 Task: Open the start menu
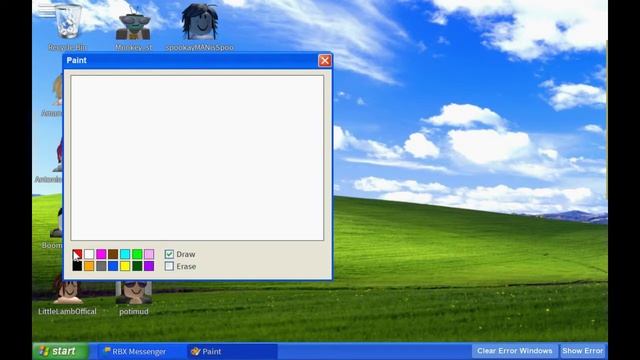(x=60, y=351)
